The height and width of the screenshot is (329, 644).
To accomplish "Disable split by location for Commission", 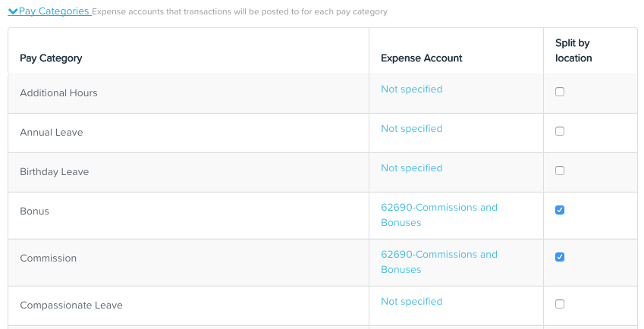I will tap(559, 257).
